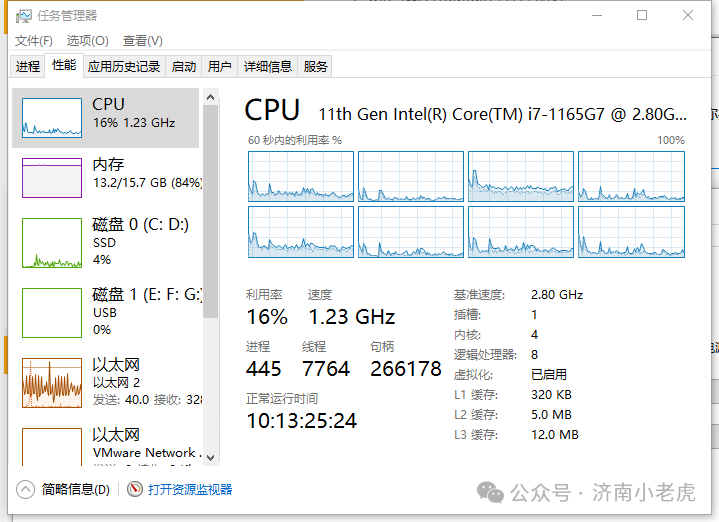Select the 以太网 2 network graph
The image size is (719, 522).
tap(52, 383)
